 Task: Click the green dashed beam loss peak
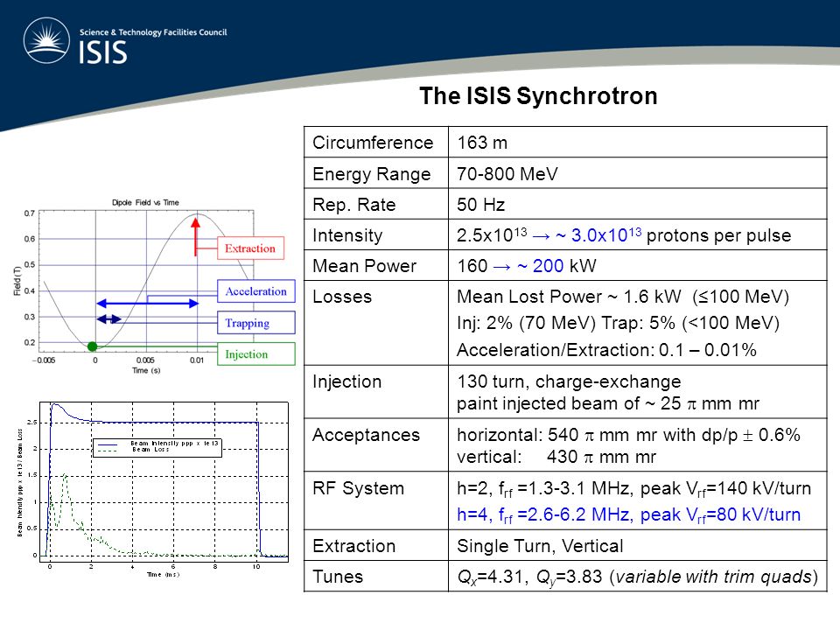[65, 477]
